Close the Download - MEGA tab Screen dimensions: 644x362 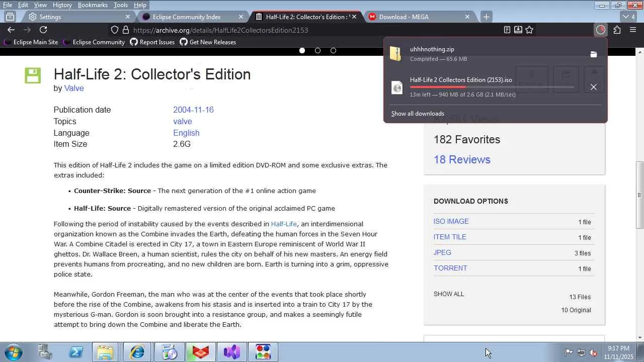coord(467,17)
